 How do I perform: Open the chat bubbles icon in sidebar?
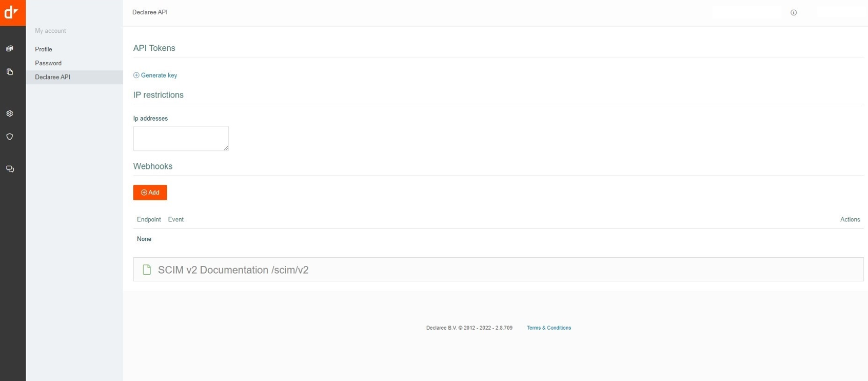(10, 169)
